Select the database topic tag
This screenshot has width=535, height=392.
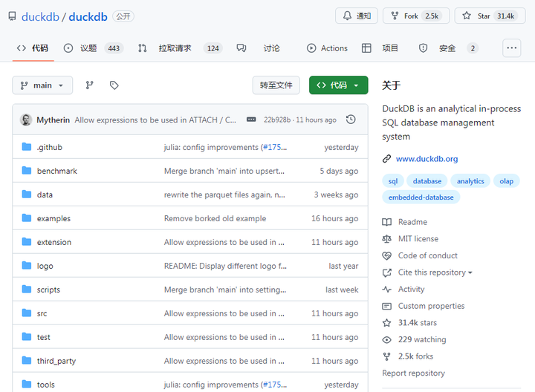click(x=427, y=181)
